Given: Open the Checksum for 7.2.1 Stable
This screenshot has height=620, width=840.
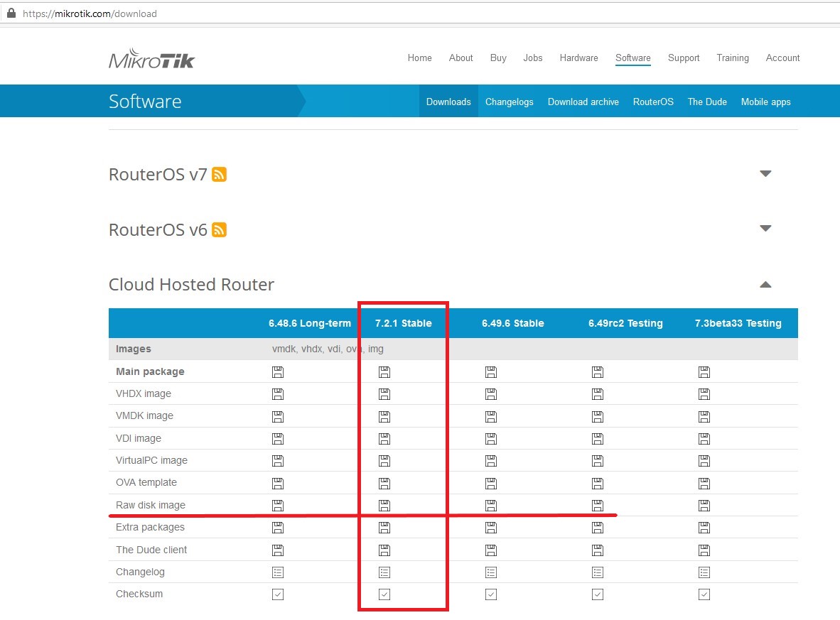Looking at the screenshot, I should (384, 594).
